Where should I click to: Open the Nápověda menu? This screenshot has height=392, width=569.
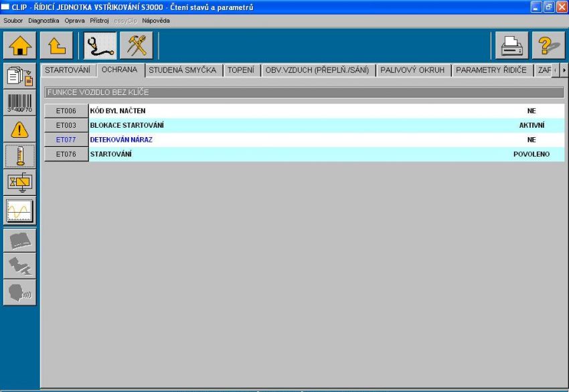point(156,21)
